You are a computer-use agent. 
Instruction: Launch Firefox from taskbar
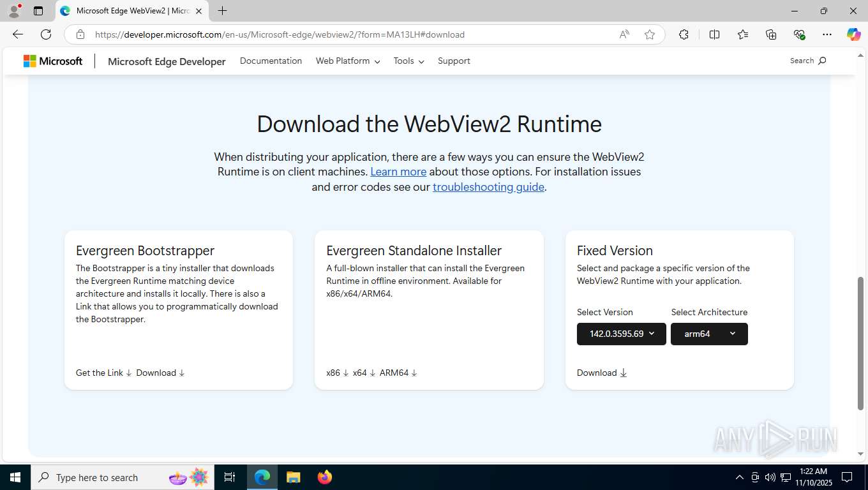pyautogui.click(x=325, y=477)
